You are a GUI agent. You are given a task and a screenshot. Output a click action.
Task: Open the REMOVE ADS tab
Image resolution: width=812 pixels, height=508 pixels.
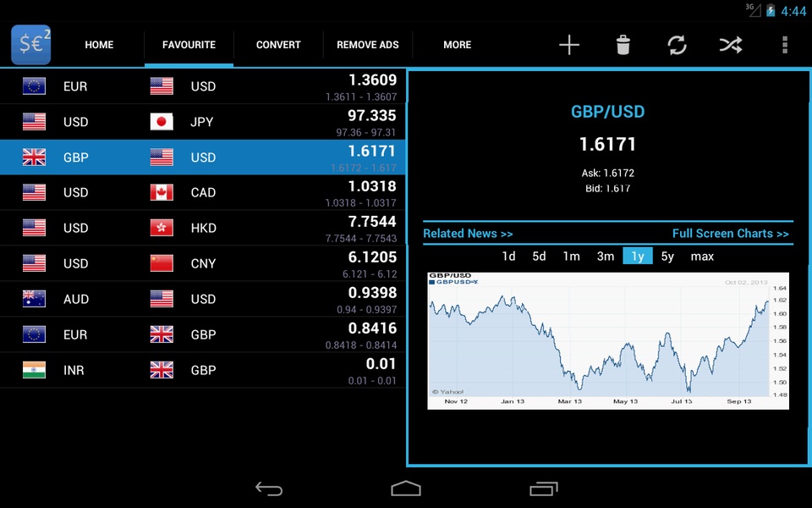point(368,45)
